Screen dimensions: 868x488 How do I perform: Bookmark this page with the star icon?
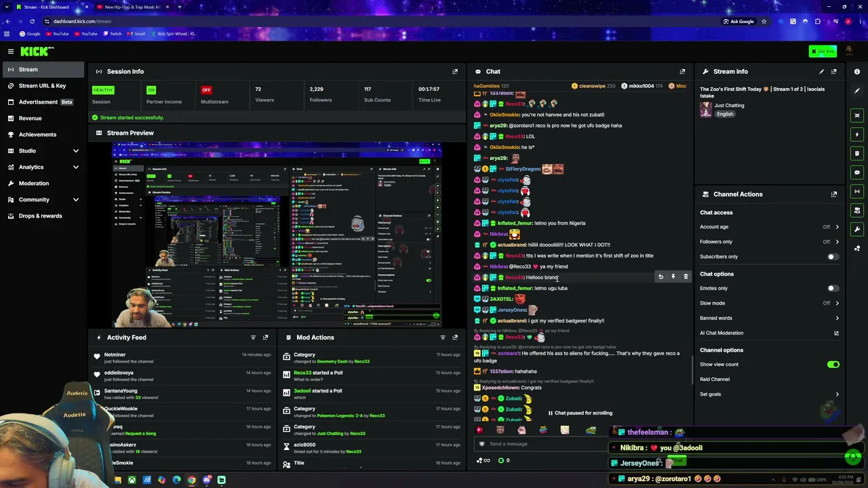pos(764,21)
